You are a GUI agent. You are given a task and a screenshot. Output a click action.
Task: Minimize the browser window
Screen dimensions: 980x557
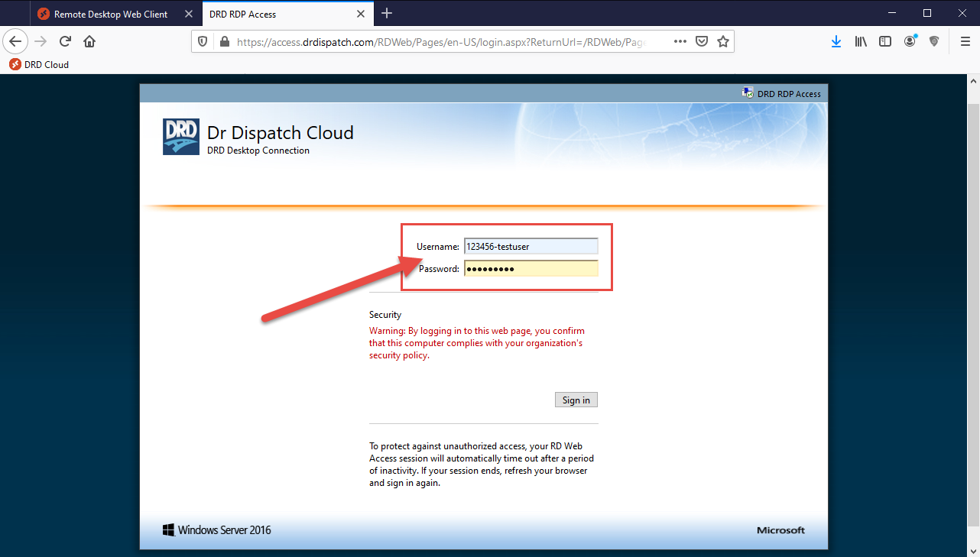click(x=891, y=13)
